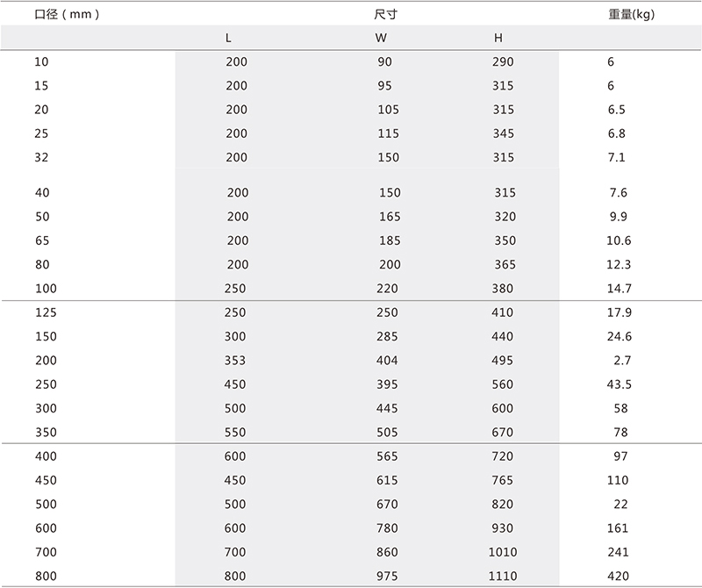
Task: Click W value 115 for caliber 25
Action: [x=388, y=133]
